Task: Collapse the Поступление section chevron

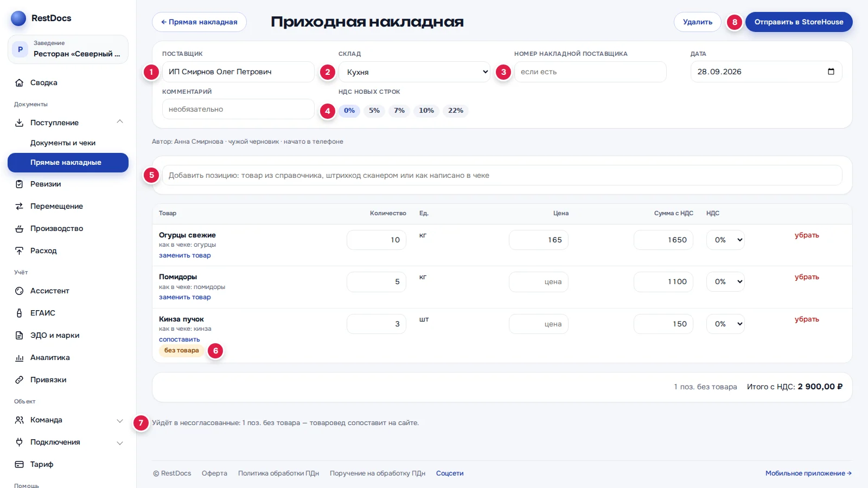Action: click(x=120, y=122)
